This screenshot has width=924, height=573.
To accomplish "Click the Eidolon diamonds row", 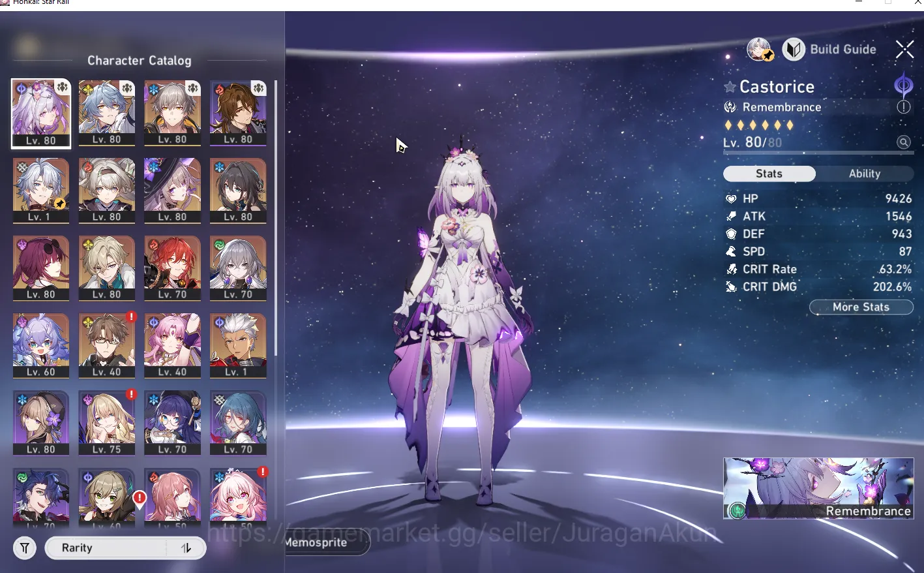I will 759,125.
